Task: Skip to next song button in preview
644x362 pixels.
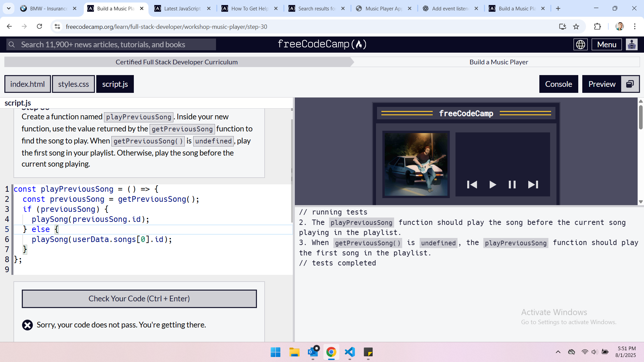Action: pos(533,185)
